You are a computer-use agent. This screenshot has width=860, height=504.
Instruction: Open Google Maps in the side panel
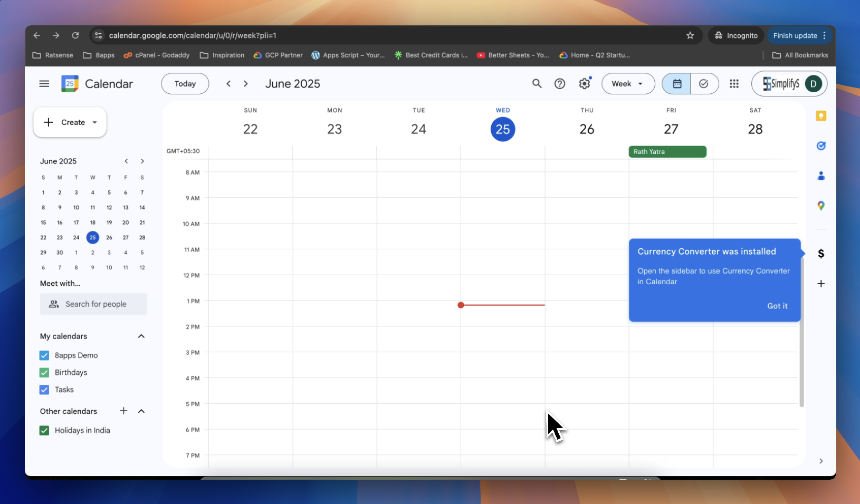coord(821,206)
